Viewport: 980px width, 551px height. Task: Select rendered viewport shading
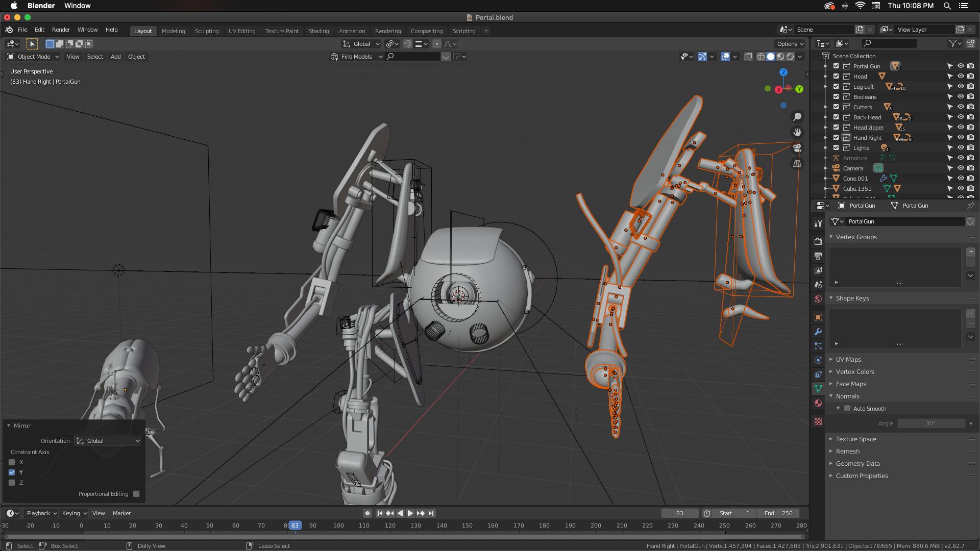pos(790,57)
